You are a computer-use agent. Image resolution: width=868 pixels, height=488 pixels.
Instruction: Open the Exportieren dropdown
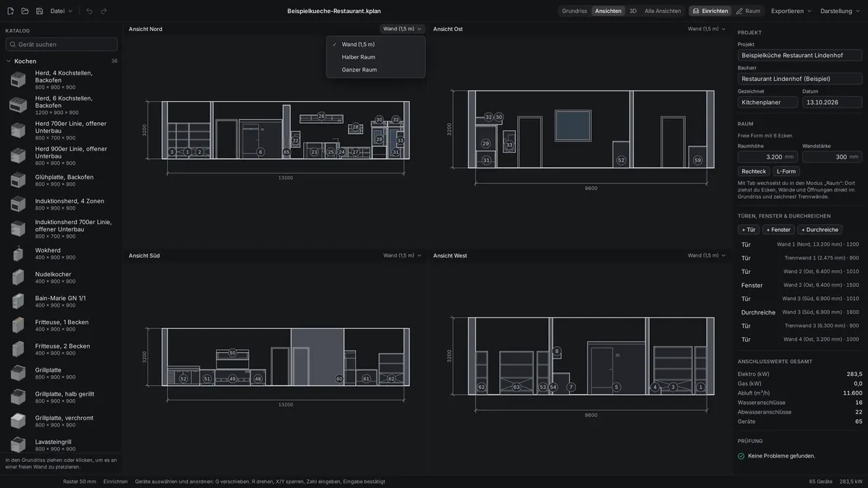click(x=791, y=11)
